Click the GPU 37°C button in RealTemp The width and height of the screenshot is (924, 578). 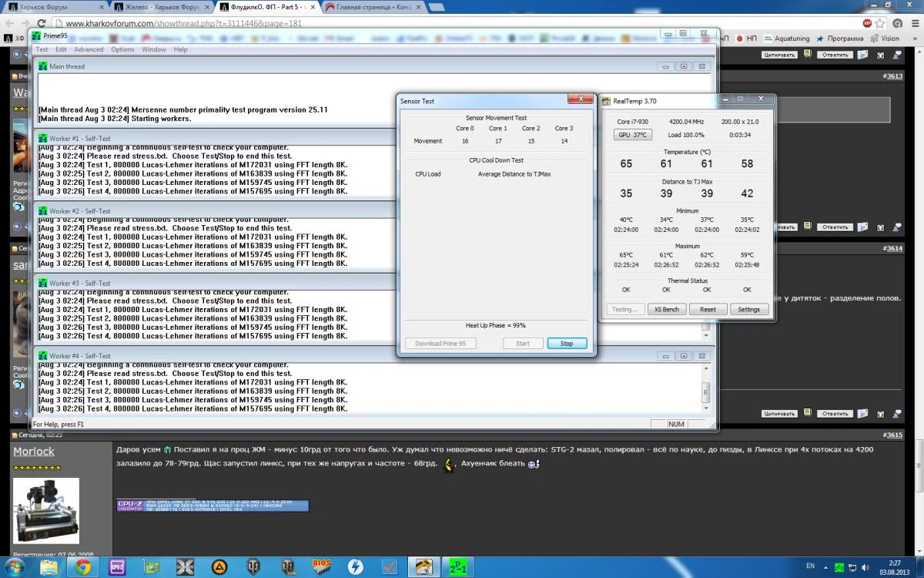pos(633,135)
